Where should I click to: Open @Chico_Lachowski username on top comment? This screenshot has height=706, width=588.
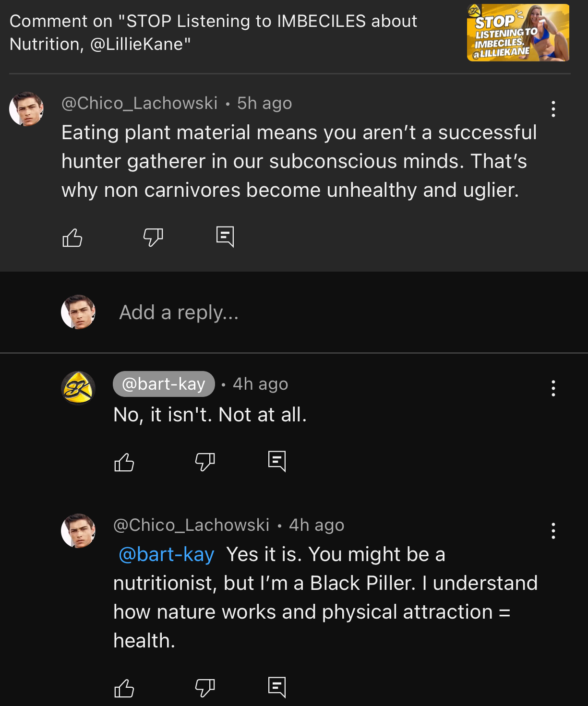[140, 103]
